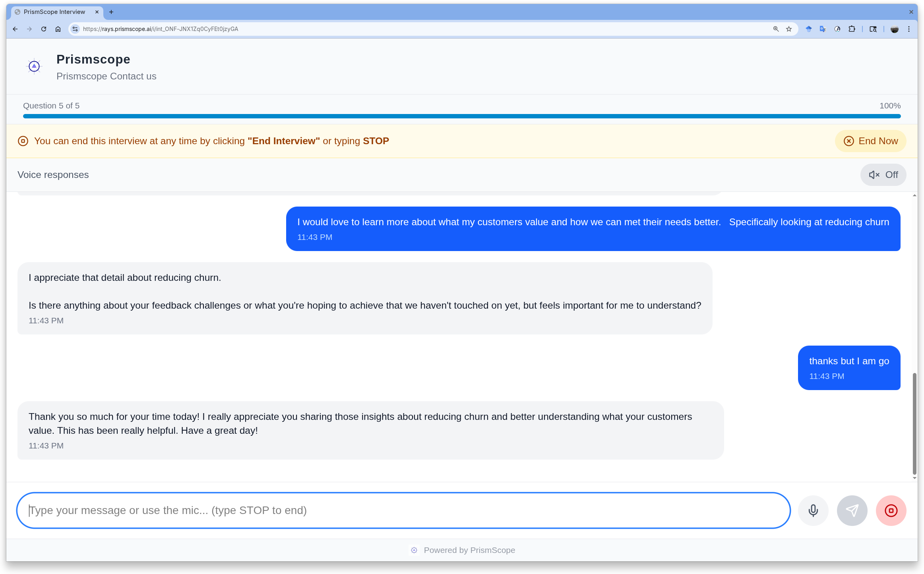Click the chat vertical scrollbar thumb
Image resolution: width=924 pixels, height=574 pixels.
pyautogui.click(x=914, y=423)
